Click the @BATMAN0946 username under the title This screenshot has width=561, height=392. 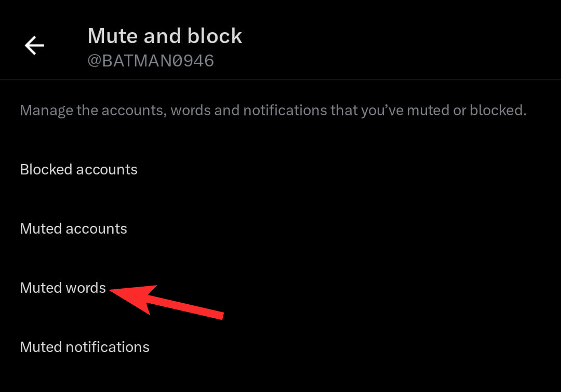(x=151, y=61)
